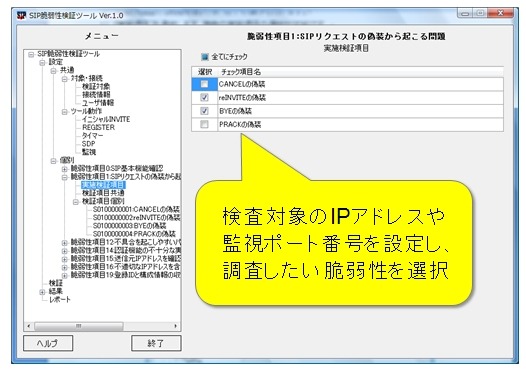Select the 検証 tree item
The width and height of the screenshot is (526, 369).
pos(55,283)
